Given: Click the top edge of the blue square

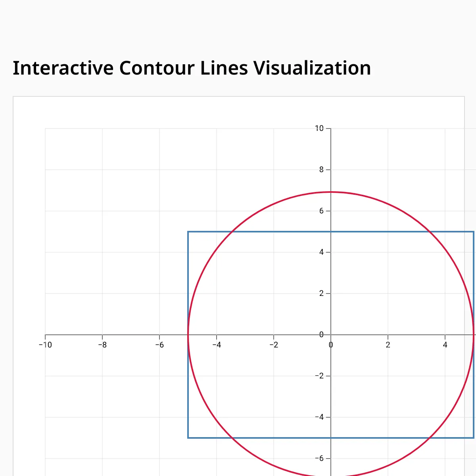Looking at the screenshot, I should coord(278,232).
